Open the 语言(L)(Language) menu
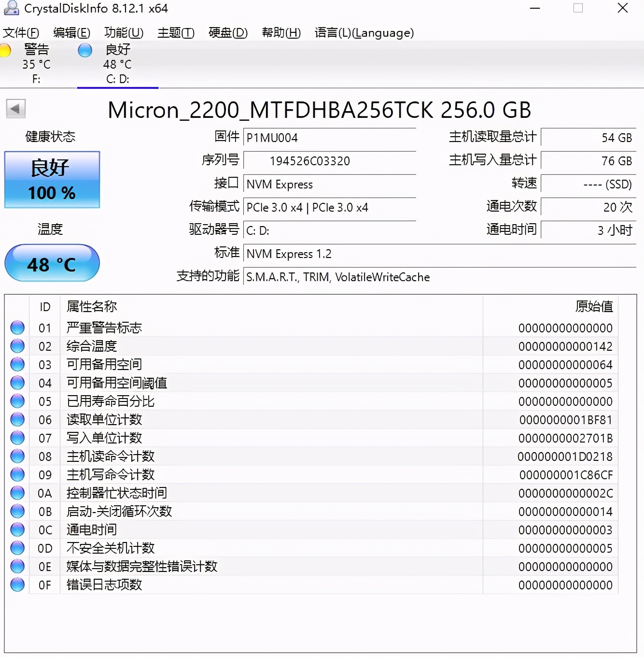This screenshot has height=657, width=644. 364,32
